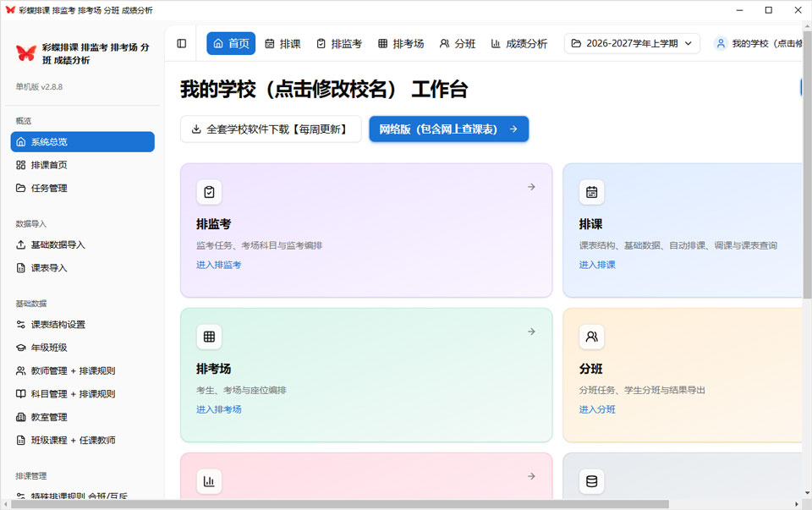The height and width of the screenshot is (510, 812).
Task: Maximize the application window
Action: point(769,10)
